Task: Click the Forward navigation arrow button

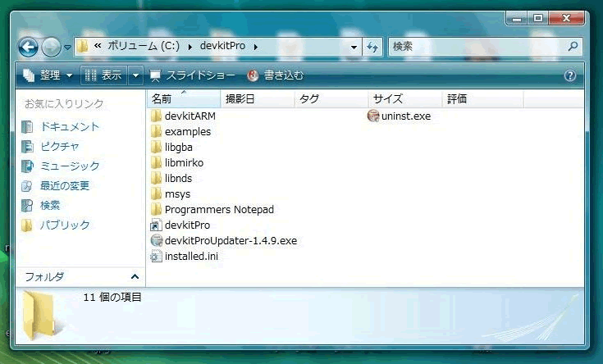Action: tap(51, 48)
